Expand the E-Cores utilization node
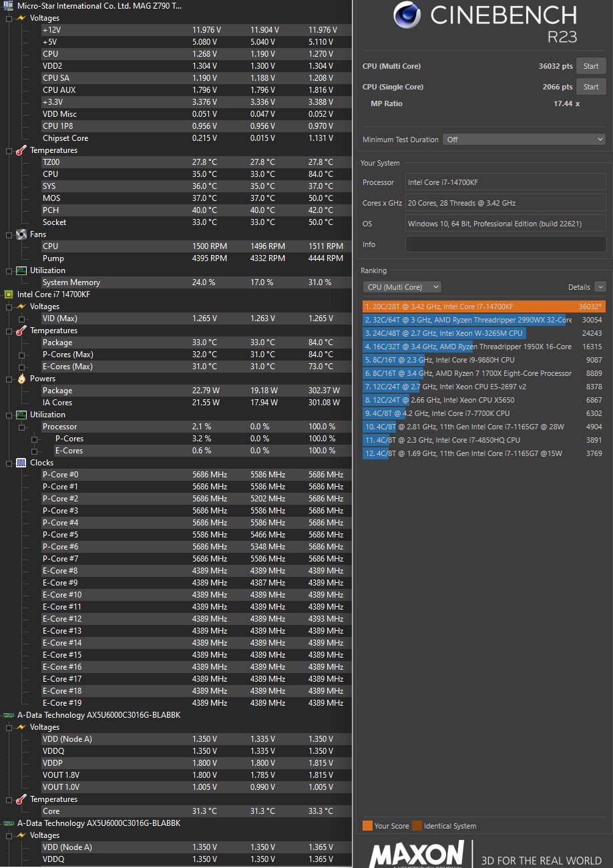 pyautogui.click(x=34, y=451)
